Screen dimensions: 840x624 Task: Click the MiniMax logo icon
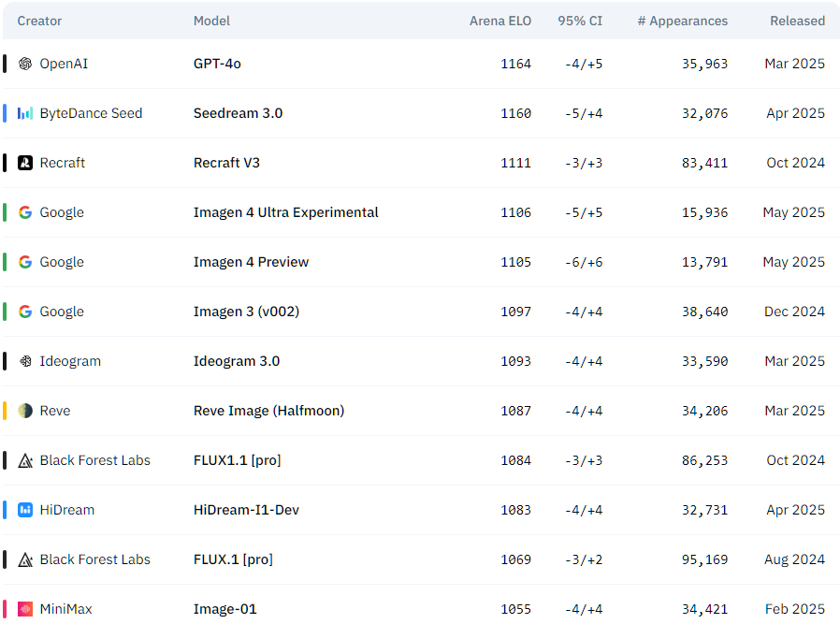point(25,609)
